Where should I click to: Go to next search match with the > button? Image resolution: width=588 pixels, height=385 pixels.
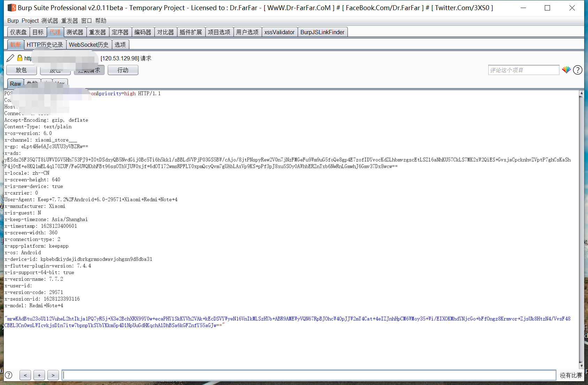pyautogui.click(x=53, y=375)
